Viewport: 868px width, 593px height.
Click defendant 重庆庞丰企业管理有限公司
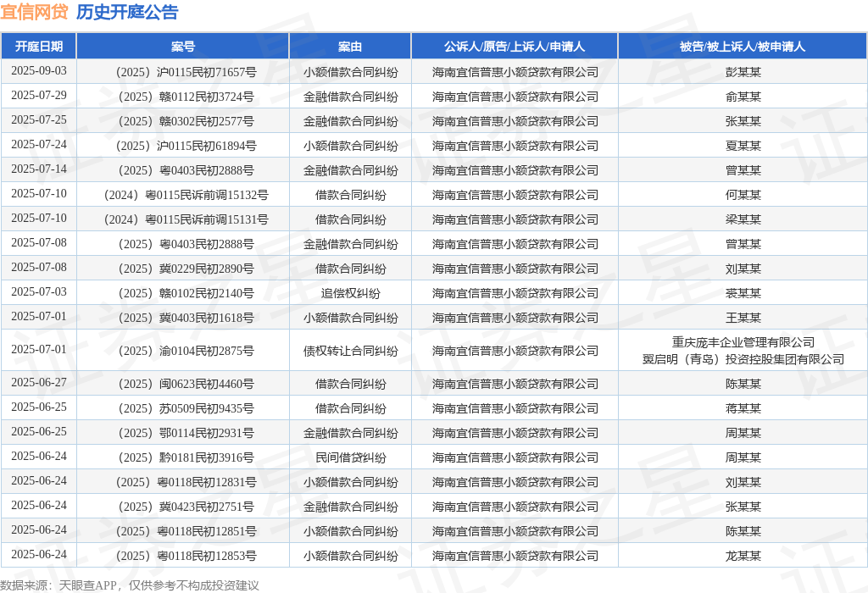tap(743, 342)
